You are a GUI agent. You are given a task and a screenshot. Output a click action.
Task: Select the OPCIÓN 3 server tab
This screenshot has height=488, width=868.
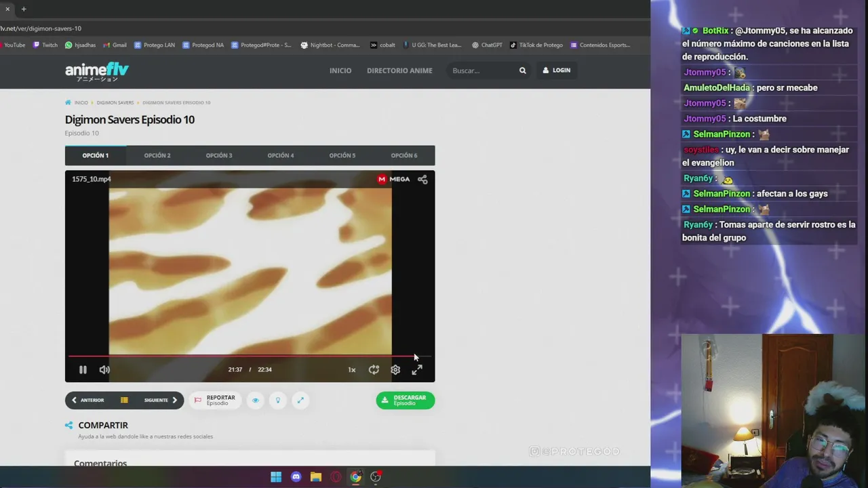(x=219, y=155)
